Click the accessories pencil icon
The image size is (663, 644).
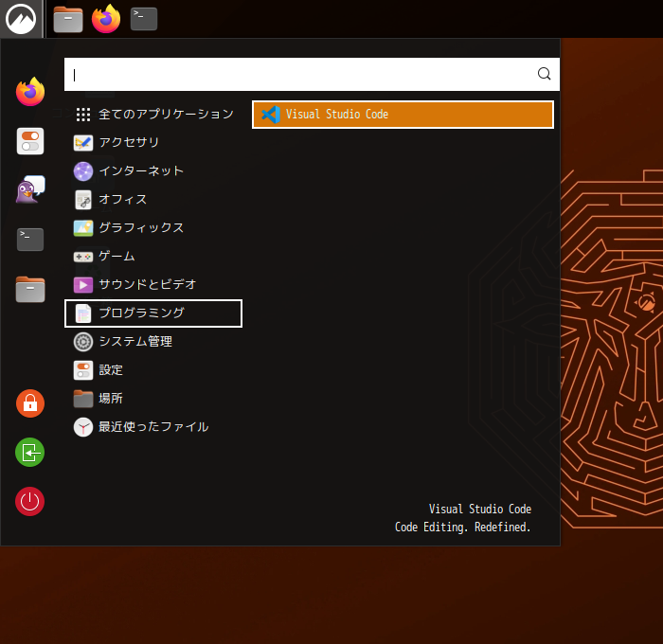83,143
